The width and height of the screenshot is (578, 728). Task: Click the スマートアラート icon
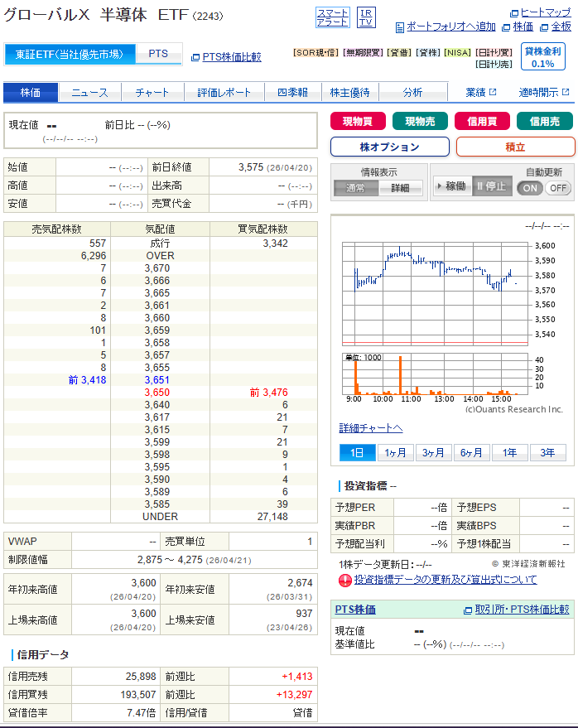tap(332, 17)
